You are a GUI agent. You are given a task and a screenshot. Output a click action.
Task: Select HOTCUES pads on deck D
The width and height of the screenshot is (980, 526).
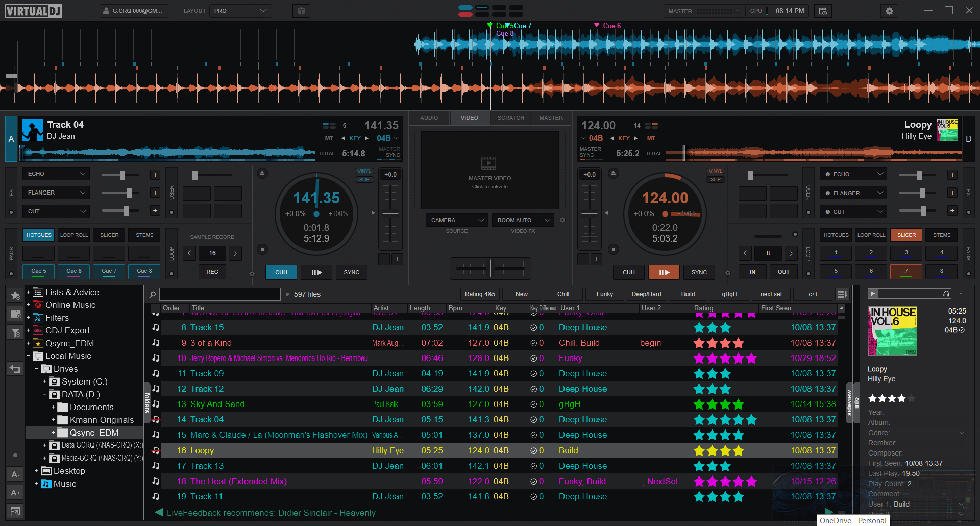(836, 235)
